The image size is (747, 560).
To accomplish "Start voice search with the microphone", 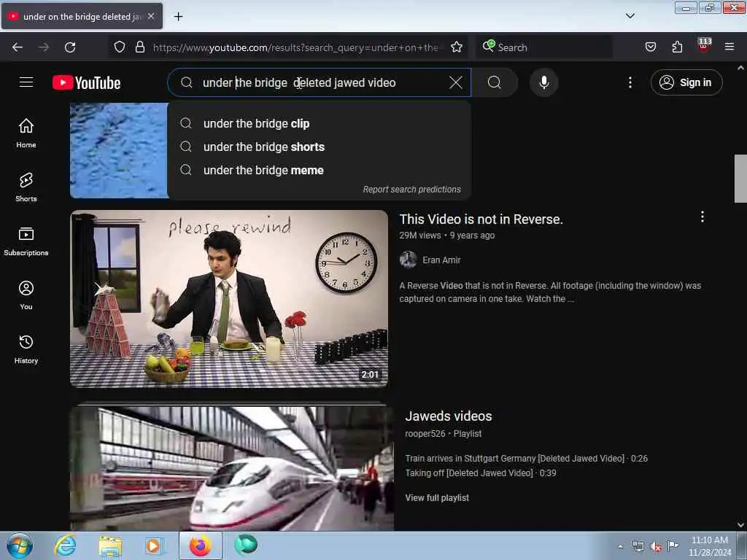I will [x=543, y=82].
